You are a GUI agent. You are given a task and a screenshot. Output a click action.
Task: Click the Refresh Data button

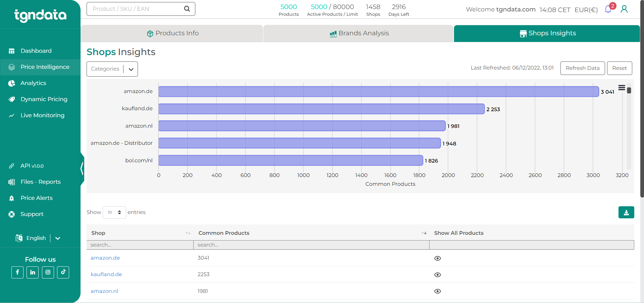[583, 68]
